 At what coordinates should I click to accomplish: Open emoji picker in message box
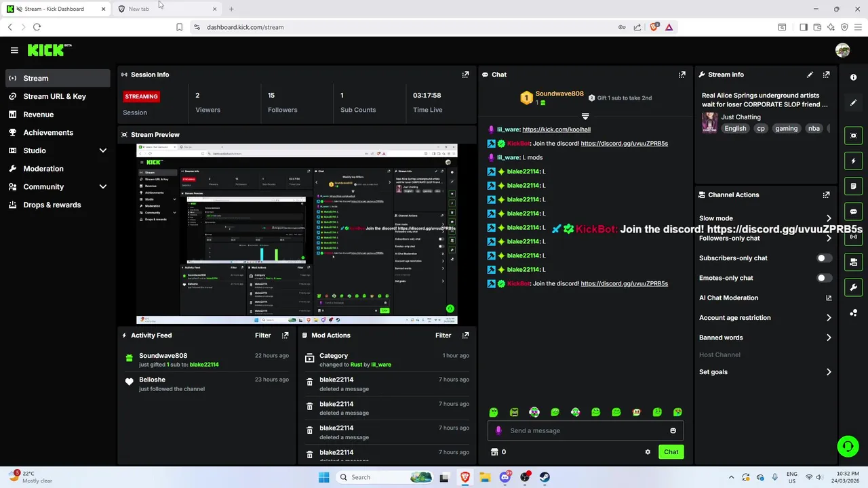[673, 430]
